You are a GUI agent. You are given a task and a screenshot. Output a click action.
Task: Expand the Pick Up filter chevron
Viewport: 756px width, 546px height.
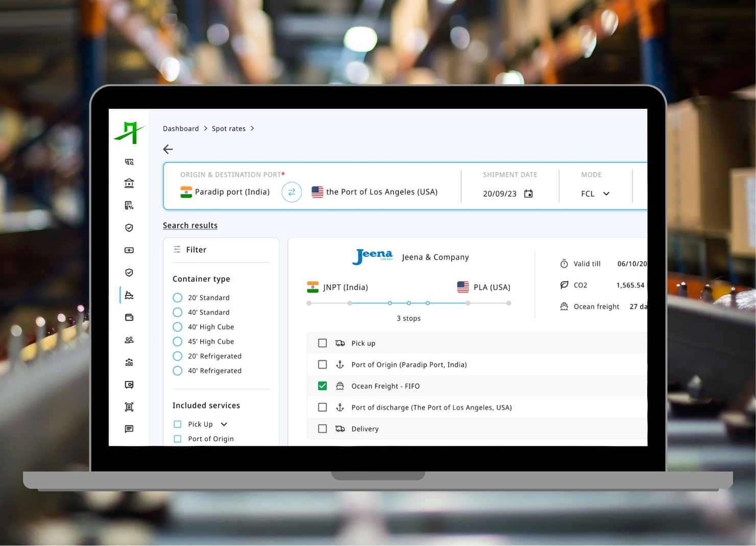[x=224, y=424]
